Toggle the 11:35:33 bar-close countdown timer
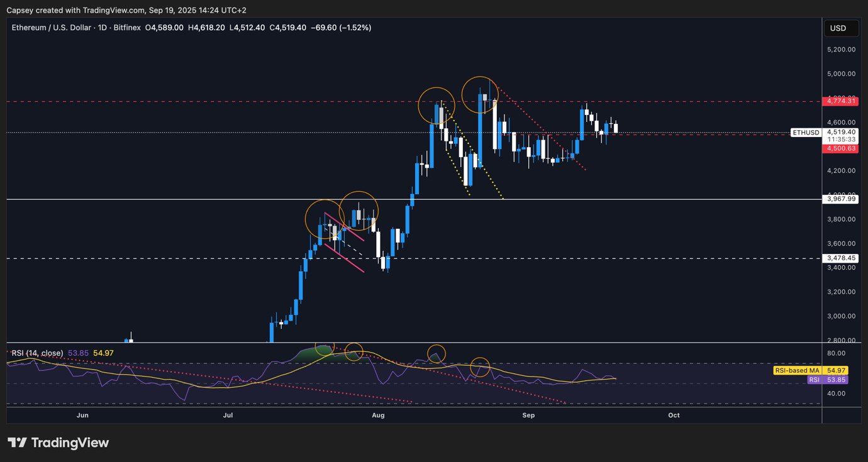868x462 pixels. click(840, 140)
